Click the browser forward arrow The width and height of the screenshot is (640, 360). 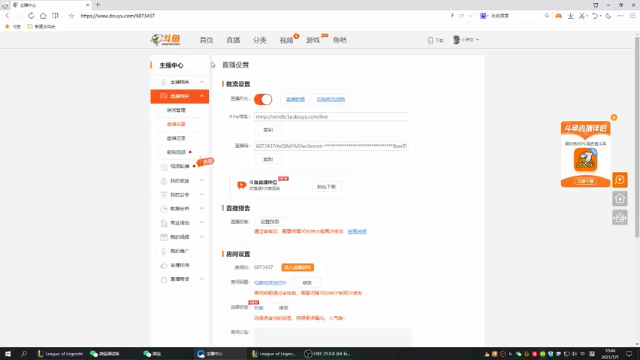click(19, 16)
